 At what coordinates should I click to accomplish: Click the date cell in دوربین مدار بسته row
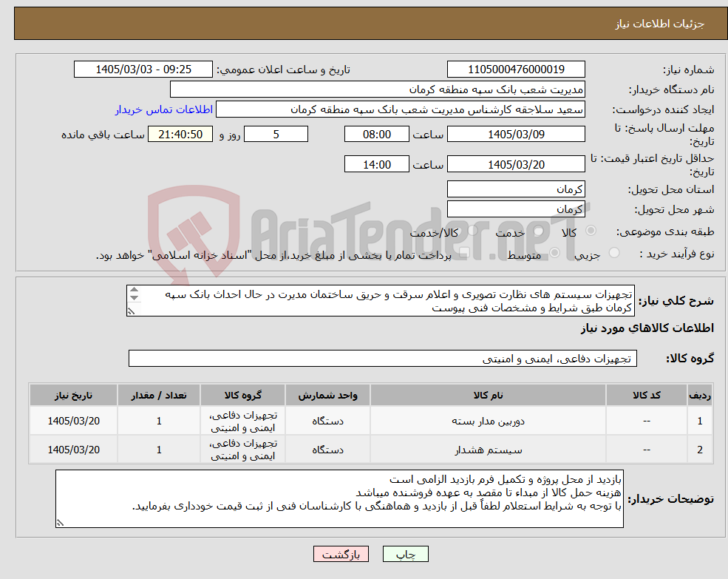[x=73, y=421]
